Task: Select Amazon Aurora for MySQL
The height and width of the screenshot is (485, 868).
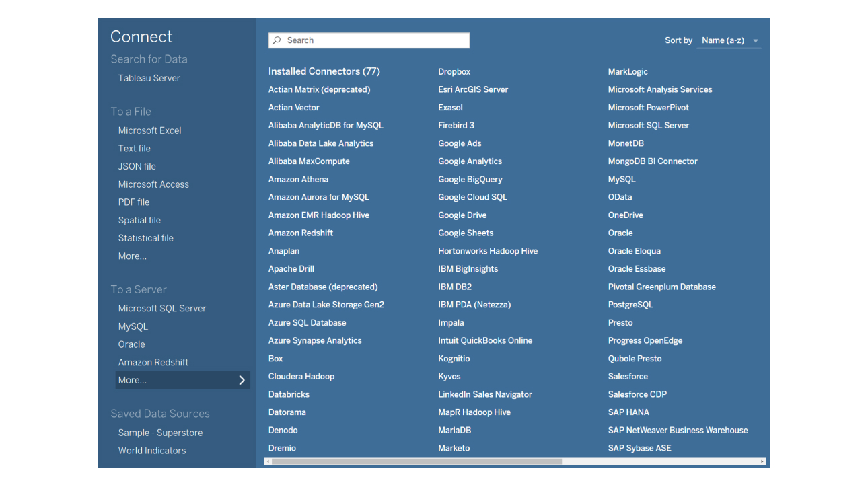Action: (319, 197)
